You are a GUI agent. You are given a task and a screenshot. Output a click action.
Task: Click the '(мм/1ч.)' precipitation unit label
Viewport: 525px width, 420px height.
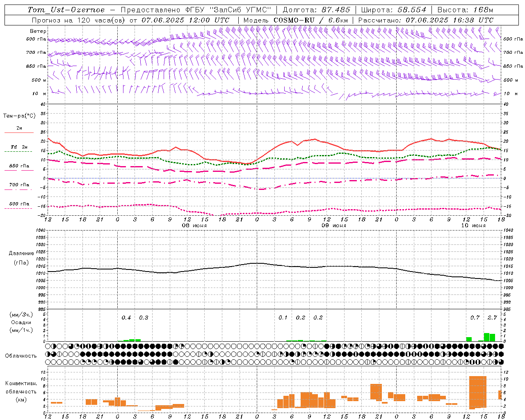click(x=21, y=330)
